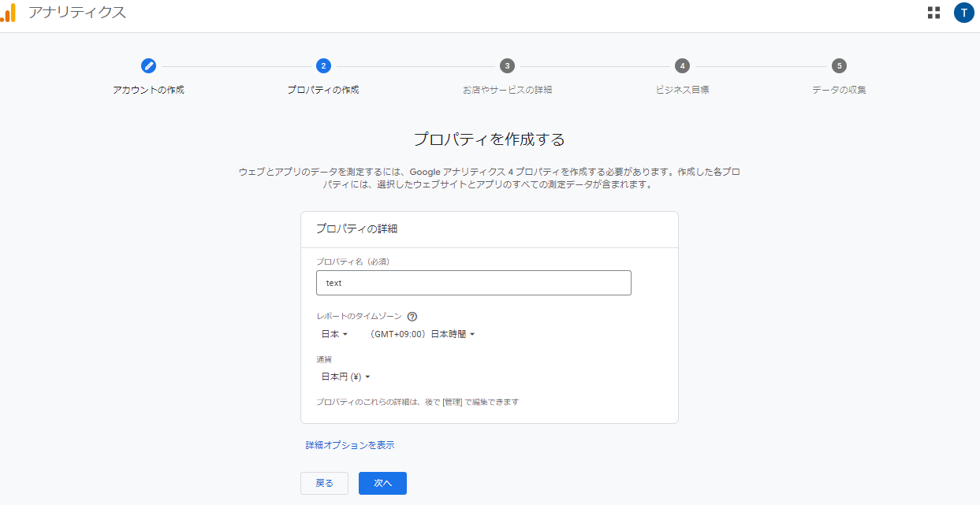The height and width of the screenshot is (505, 980).
Task: Click the プロパティ名(必須) label
Action: click(x=353, y=262)
